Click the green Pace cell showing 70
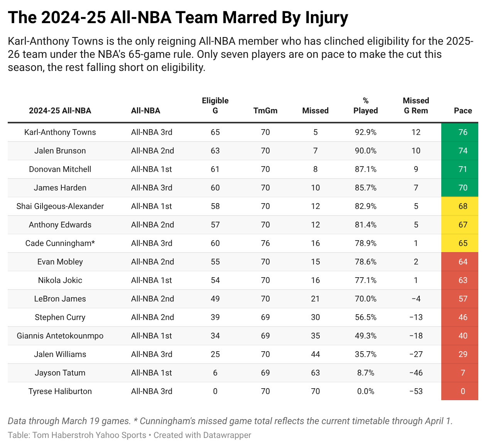 [x=463, y=188]
